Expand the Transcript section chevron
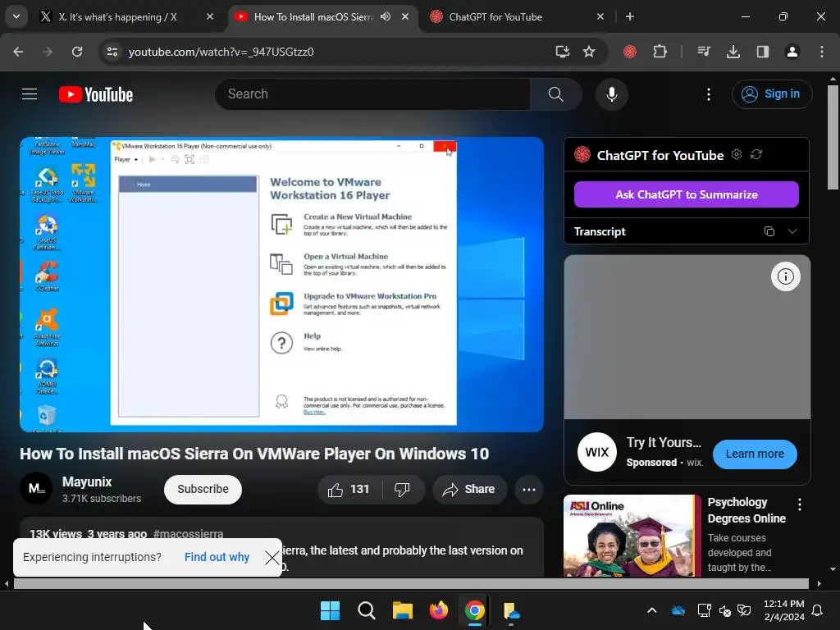The width and height of the screenshot is (840, 630). 792,231
